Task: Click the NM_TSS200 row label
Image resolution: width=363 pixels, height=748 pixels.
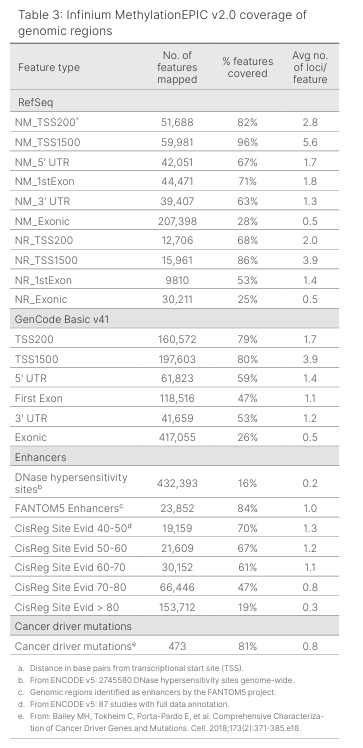Action: pyautogui.click(x=47, y=122)
